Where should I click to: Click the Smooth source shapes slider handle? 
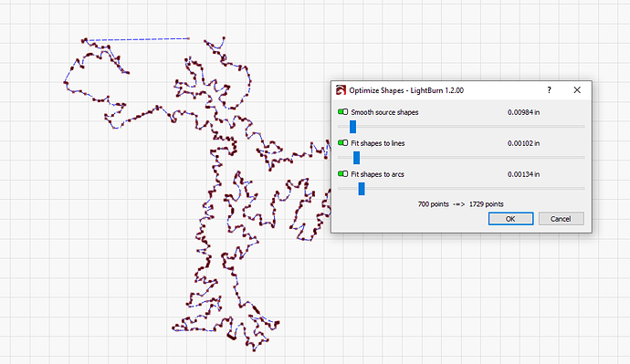tap(352, 127)
